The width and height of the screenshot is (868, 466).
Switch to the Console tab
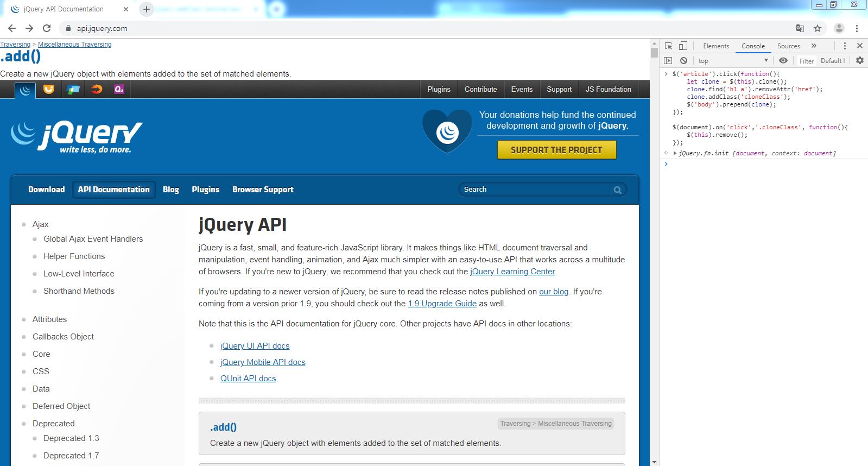753,46
